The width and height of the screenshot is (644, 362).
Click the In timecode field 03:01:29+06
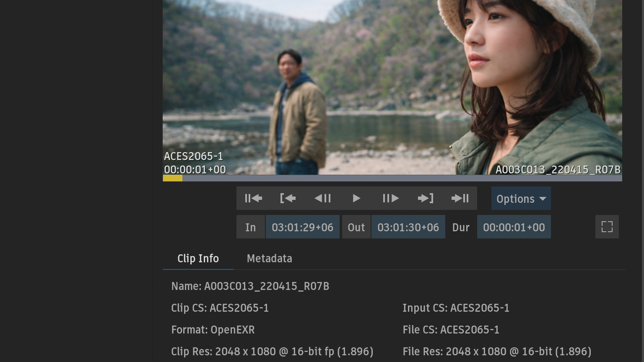pos(302,227)
